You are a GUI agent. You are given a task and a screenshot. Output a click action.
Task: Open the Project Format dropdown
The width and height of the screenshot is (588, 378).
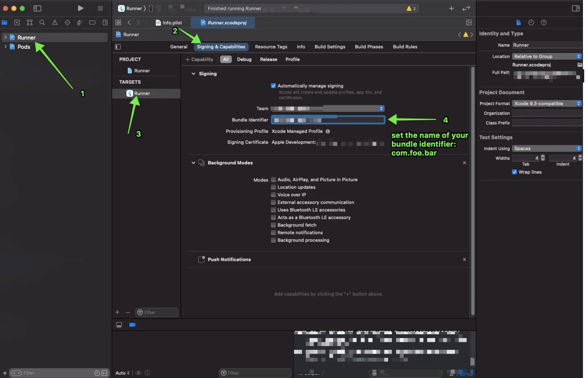click(x=547, y=103)
